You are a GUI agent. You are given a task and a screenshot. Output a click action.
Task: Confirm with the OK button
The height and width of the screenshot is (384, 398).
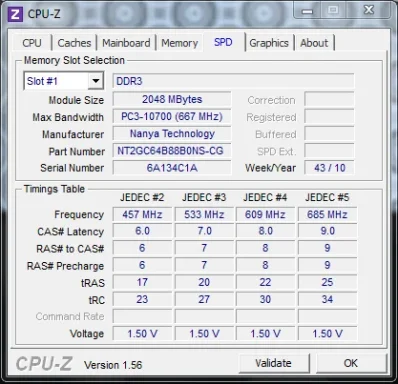coord(351,363)
